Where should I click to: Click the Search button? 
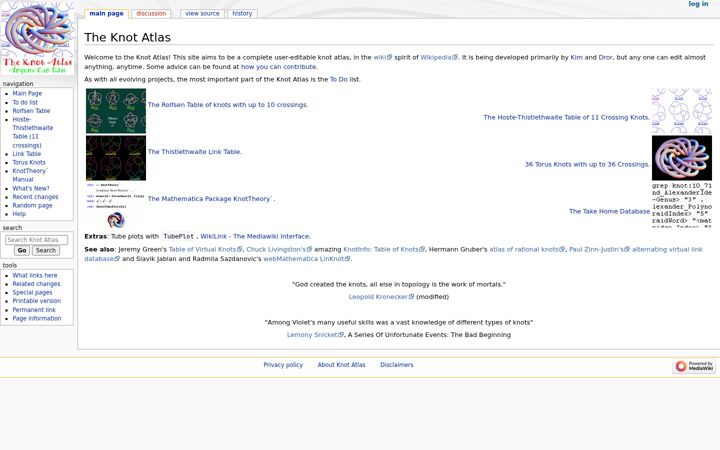46,251
